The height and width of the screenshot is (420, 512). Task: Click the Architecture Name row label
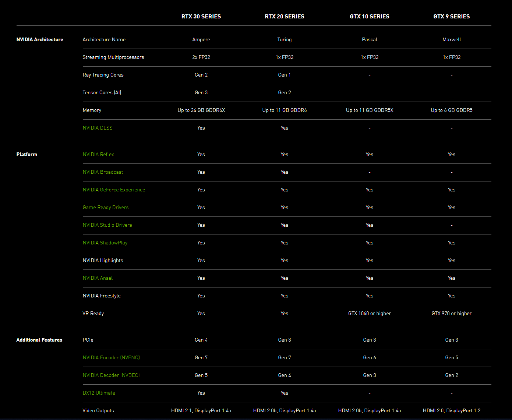click(x=104, y=39)
